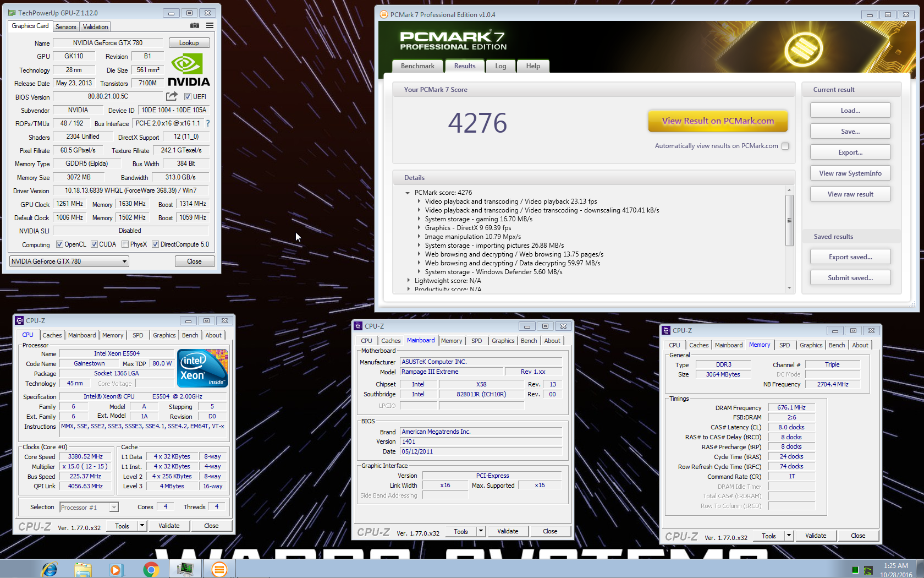Screen dimensions: 924x578
Task: Open Bench tab in CPU-Z Mainboard window
Action: (529, 341)
